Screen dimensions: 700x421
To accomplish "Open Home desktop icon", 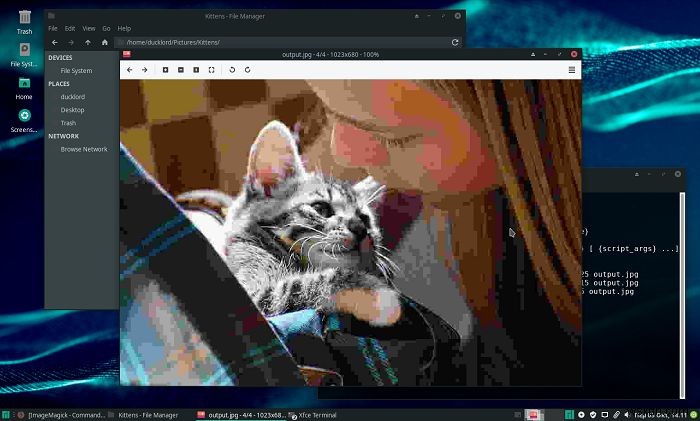I will [x=24, y=88].
